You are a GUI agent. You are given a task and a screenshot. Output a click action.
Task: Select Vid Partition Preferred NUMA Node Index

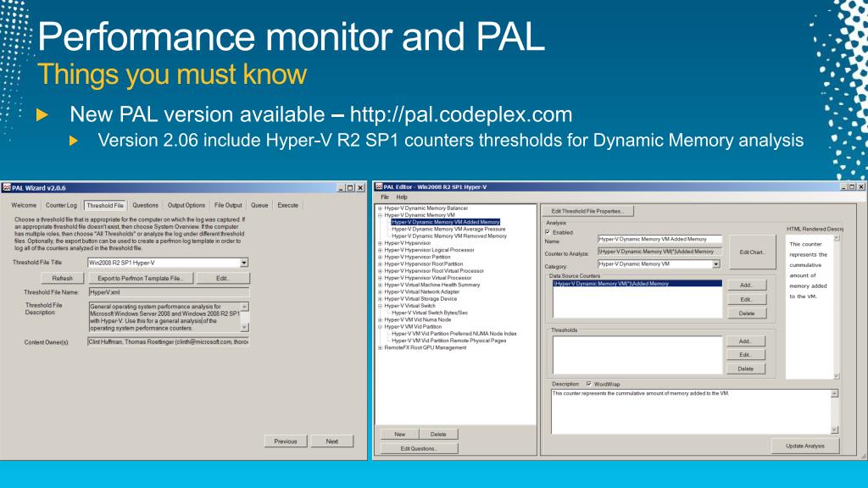pos(454,334)
